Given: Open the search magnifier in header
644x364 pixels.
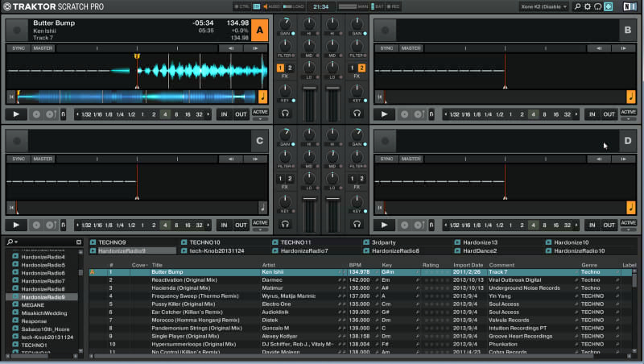Looking at the screenshot, I should click(x=577, y=6).
